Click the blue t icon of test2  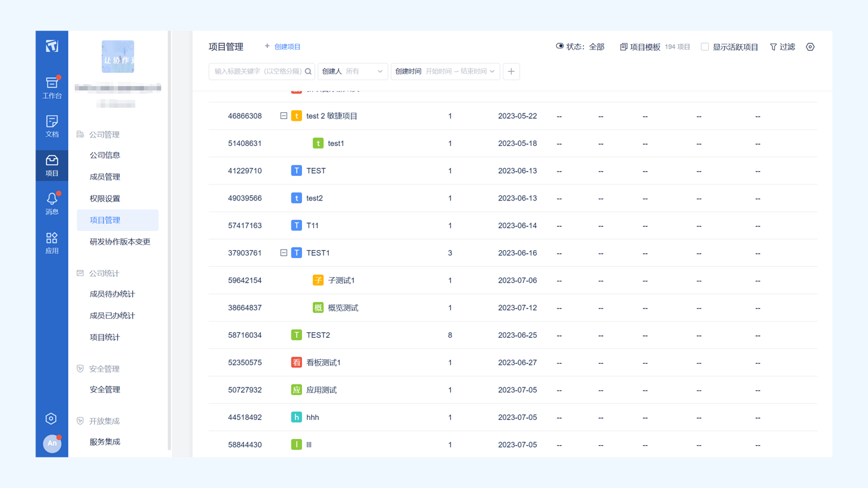(x=296, y=198)
